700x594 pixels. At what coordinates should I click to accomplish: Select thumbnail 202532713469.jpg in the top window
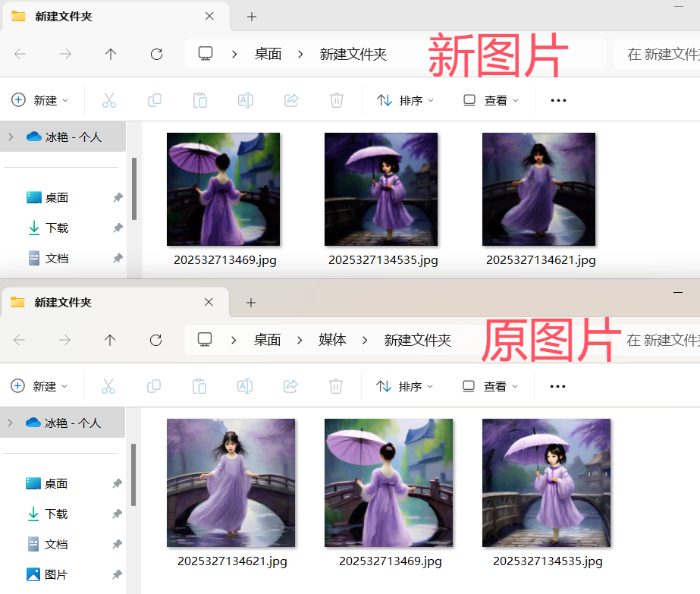pos(223,190)
